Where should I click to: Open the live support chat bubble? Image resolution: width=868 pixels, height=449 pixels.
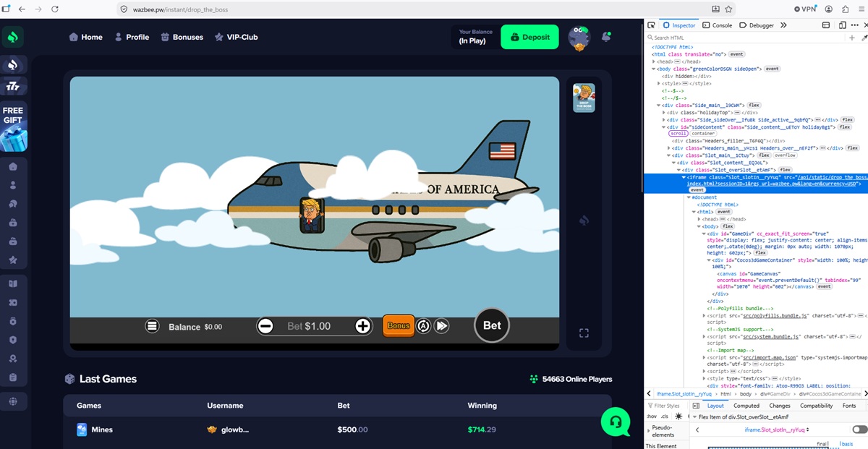pyautogui.click(x=616, y=422)
